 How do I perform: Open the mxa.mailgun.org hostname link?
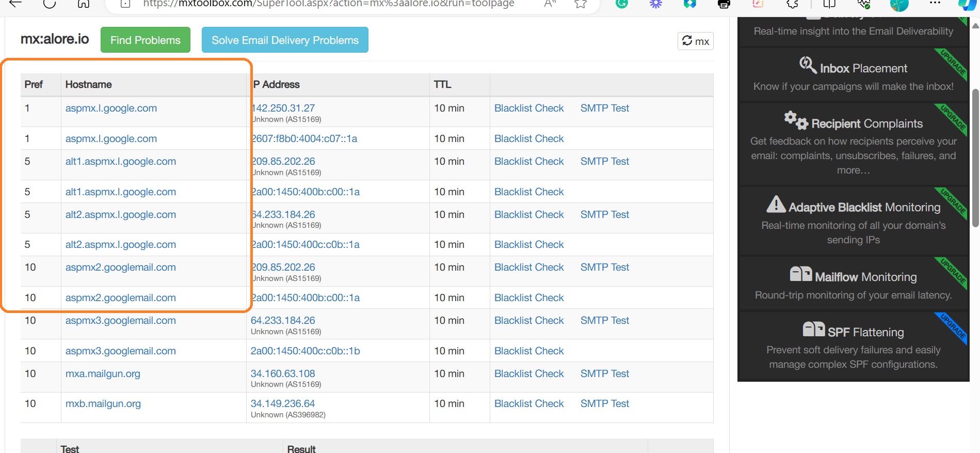click(x=103, y=373)
